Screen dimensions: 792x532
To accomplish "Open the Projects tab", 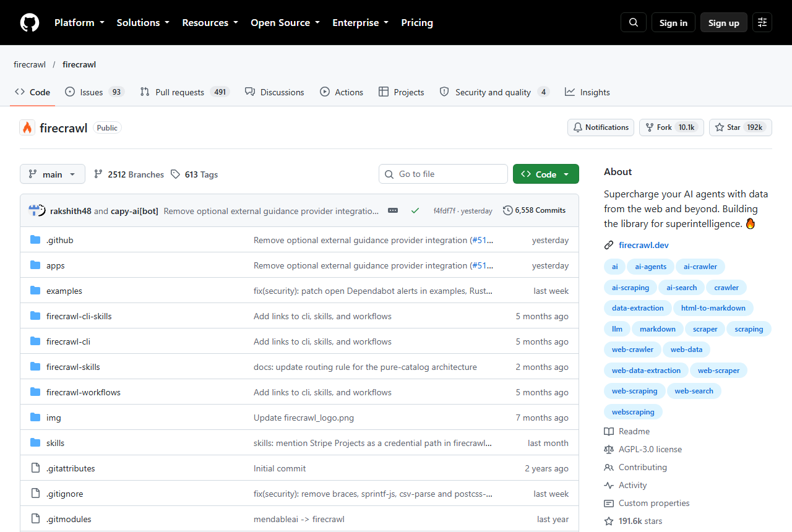I will 401,92.
